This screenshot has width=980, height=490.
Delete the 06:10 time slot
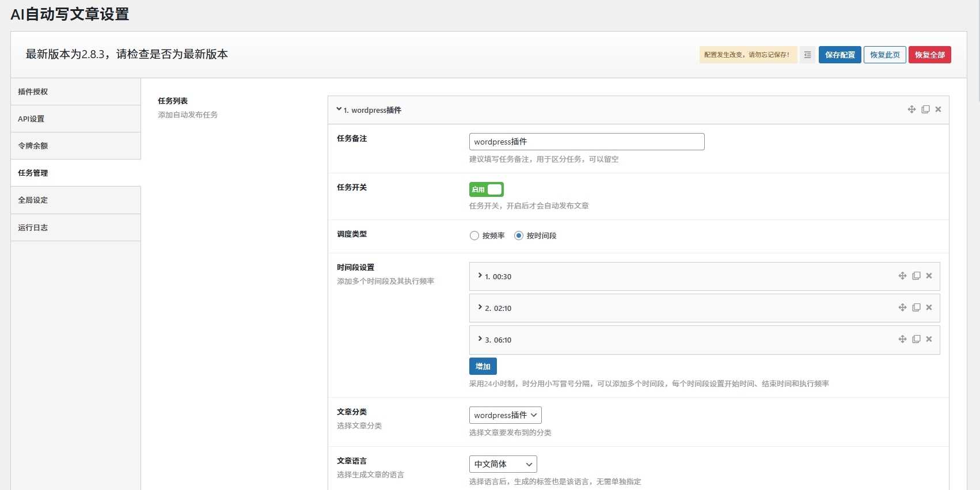(x=929, y=339)
